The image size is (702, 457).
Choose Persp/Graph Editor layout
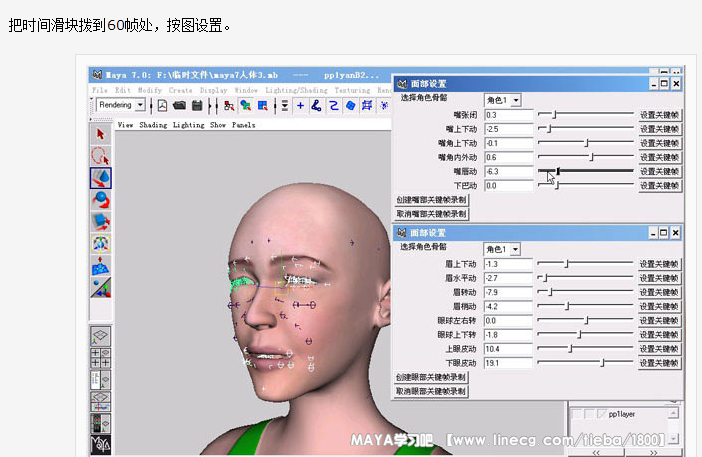tap(101, 401)
